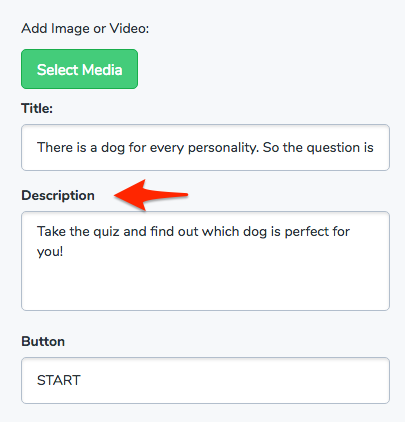Image resolution: width=405 pixels, height=422 pixels.
Task: Click 'perfect for' in the description text
Action: point(317,231)
